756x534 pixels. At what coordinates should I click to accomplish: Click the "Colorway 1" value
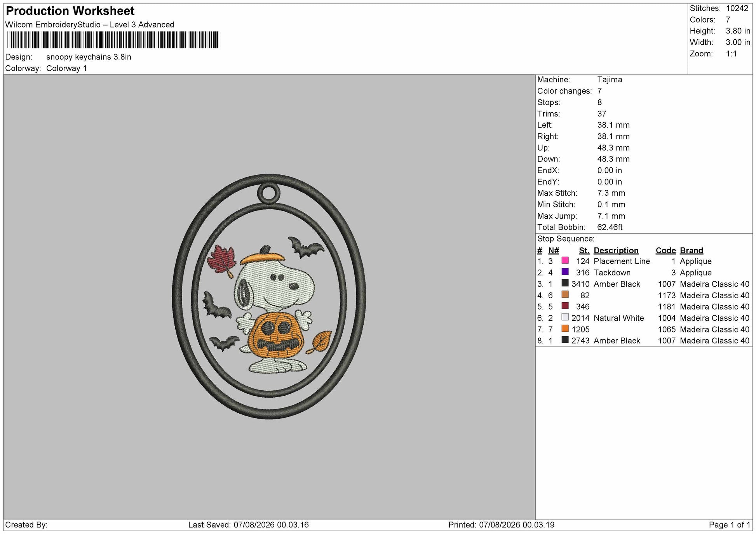66,68
